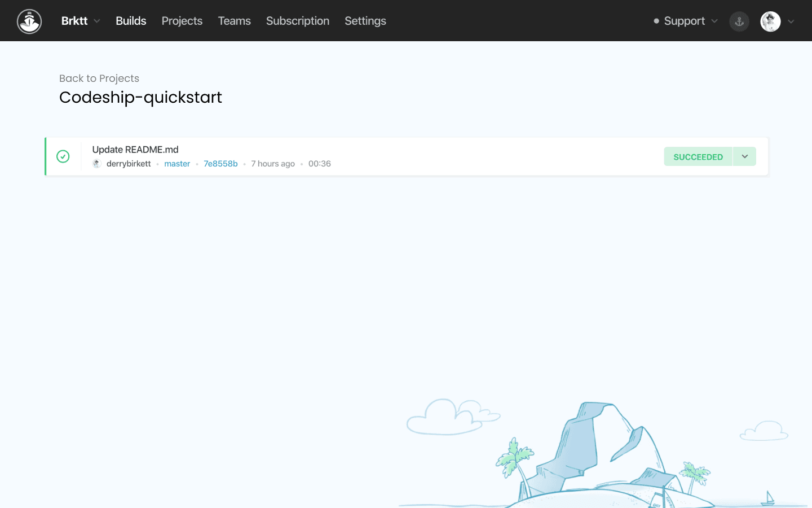
Task: Click the derrybirkett avatar icon
Action: [96, 164]
